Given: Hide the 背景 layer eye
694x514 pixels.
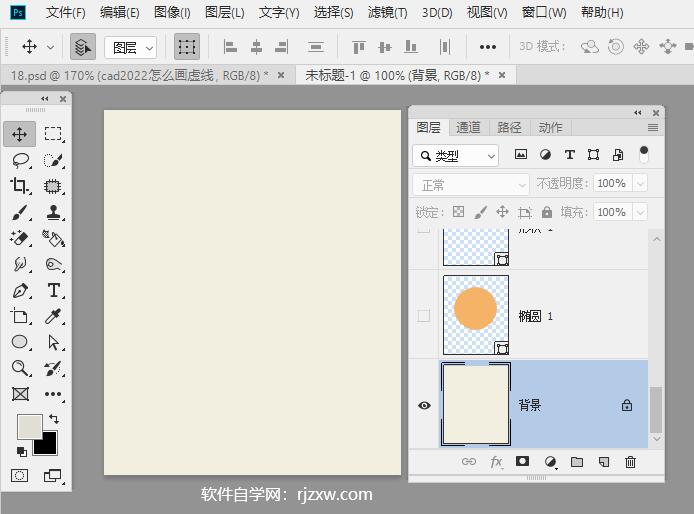Looking at the screenshot, I should tap(424, 405).
